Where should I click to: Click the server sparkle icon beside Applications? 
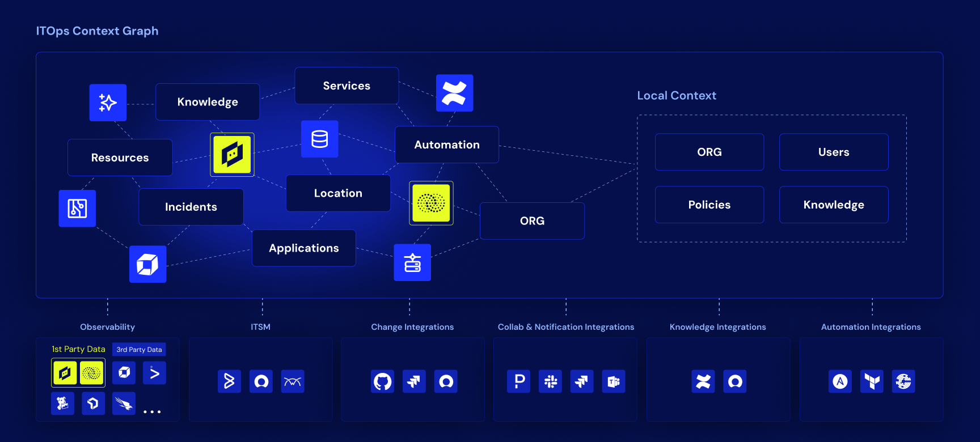coord(412,262)
